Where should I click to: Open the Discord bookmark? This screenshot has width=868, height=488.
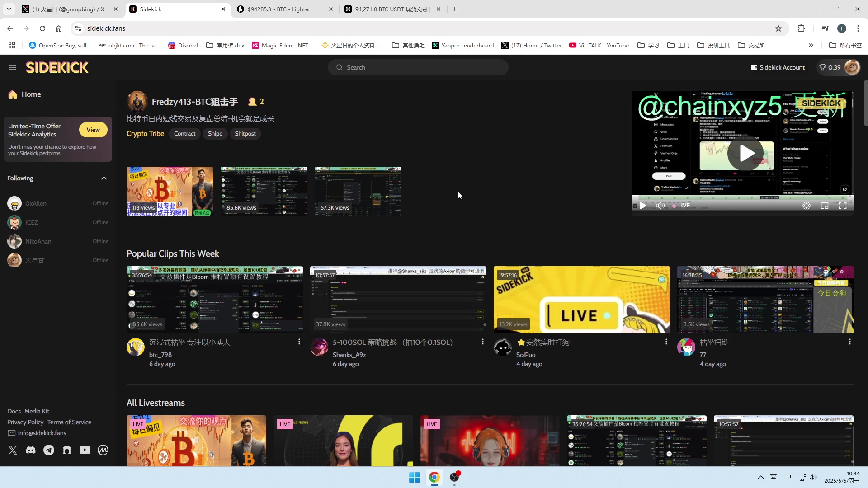coord(183,45)
